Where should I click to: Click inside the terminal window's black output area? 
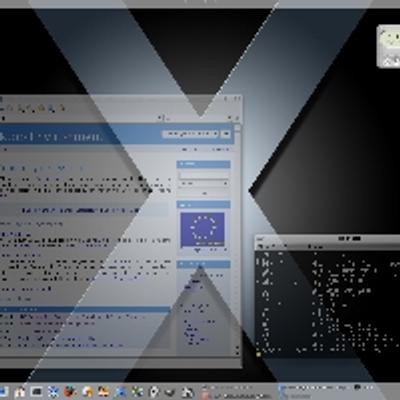click(x=327, y=303)
